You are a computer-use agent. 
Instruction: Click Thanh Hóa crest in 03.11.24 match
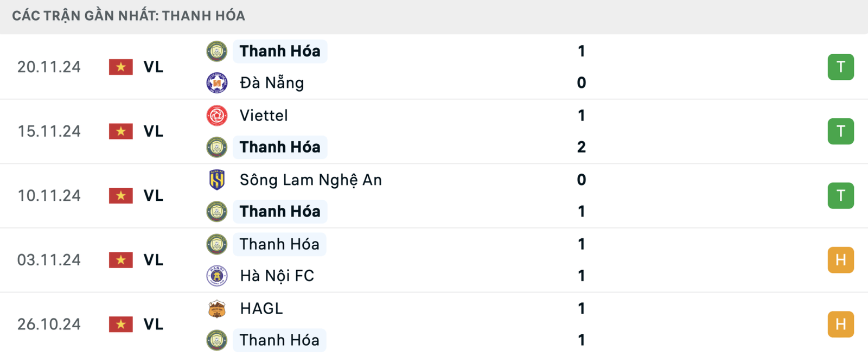[x=217, y=244]
